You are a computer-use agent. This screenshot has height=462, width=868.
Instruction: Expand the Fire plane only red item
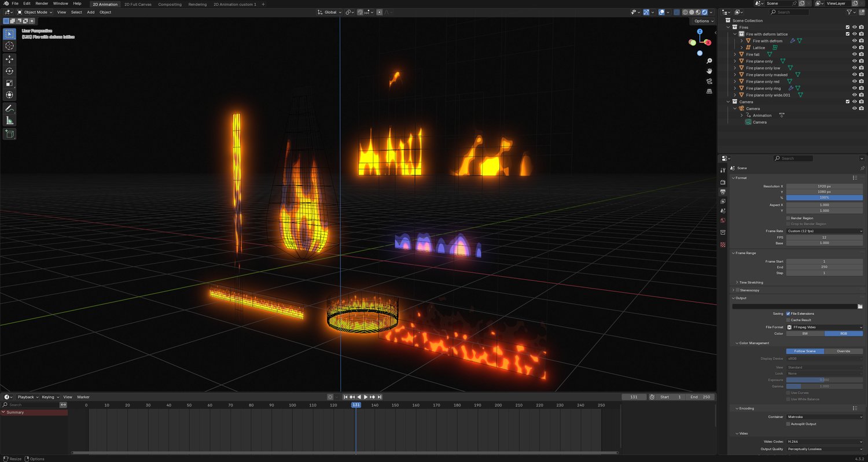pyautogui.click(x=735, y=82)
